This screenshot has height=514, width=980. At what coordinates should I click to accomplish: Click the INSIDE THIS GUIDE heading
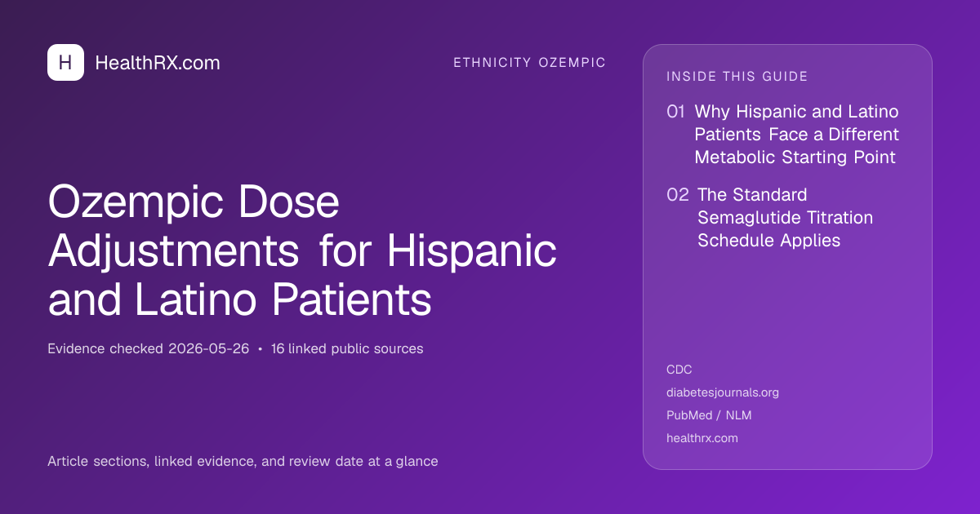click(x=737, y=77)
